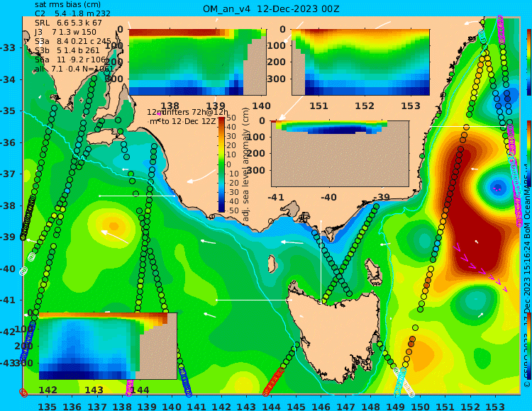The image size is (532, 411).
Task: Click the SRL satellite stats row
Action: point(68,23)
